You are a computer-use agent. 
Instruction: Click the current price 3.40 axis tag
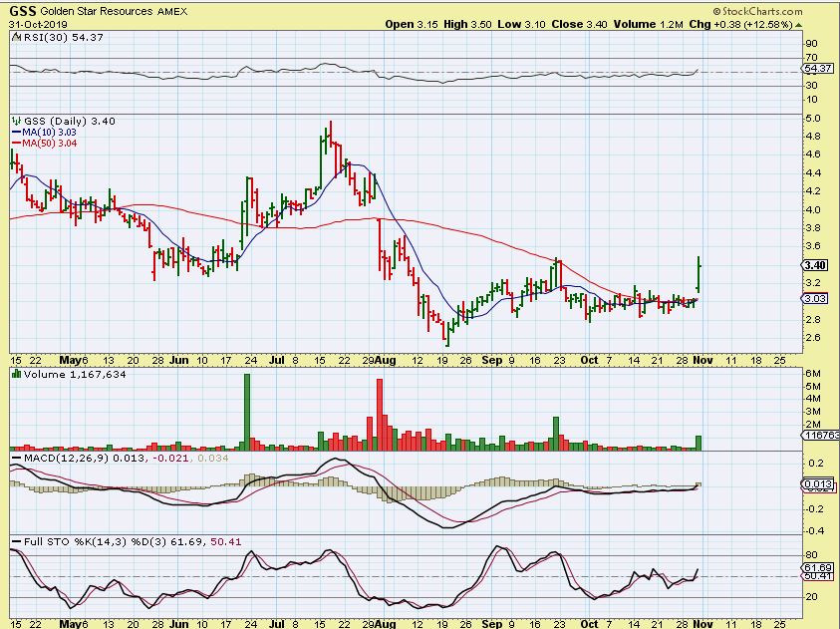815,265
